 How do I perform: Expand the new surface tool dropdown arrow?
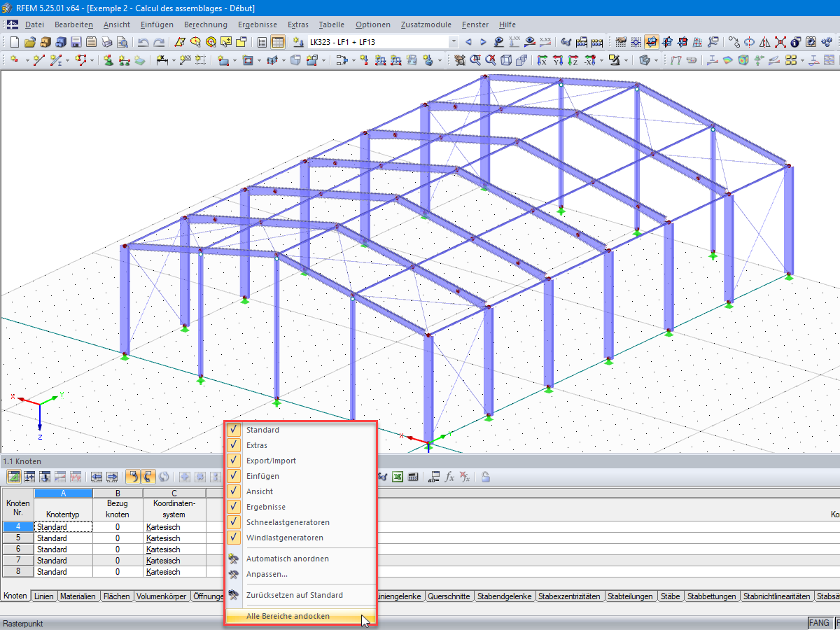click(234, 60)
